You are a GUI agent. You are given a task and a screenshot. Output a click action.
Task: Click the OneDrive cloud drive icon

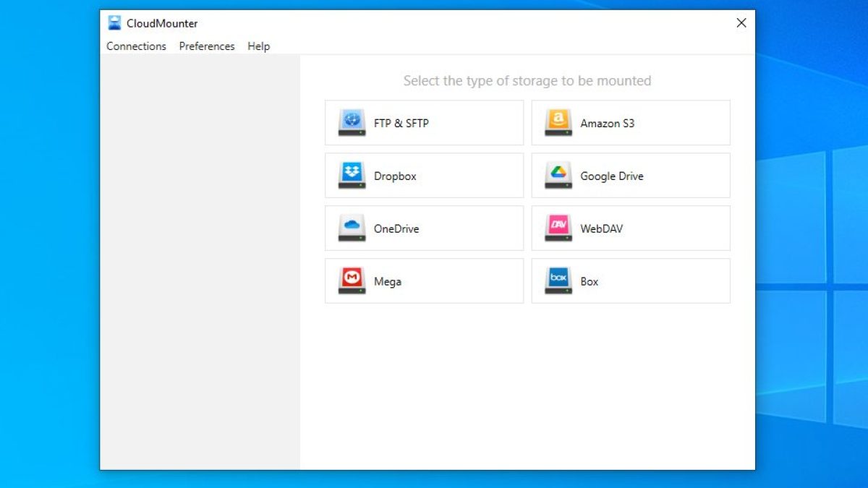point(352,228)
